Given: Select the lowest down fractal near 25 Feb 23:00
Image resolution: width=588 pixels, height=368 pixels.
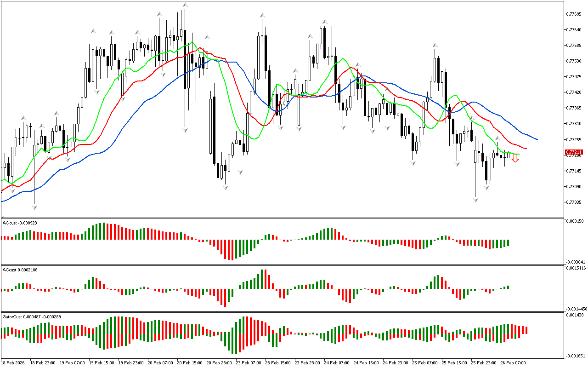Looking at the screenshot, I should click(475, 200).
